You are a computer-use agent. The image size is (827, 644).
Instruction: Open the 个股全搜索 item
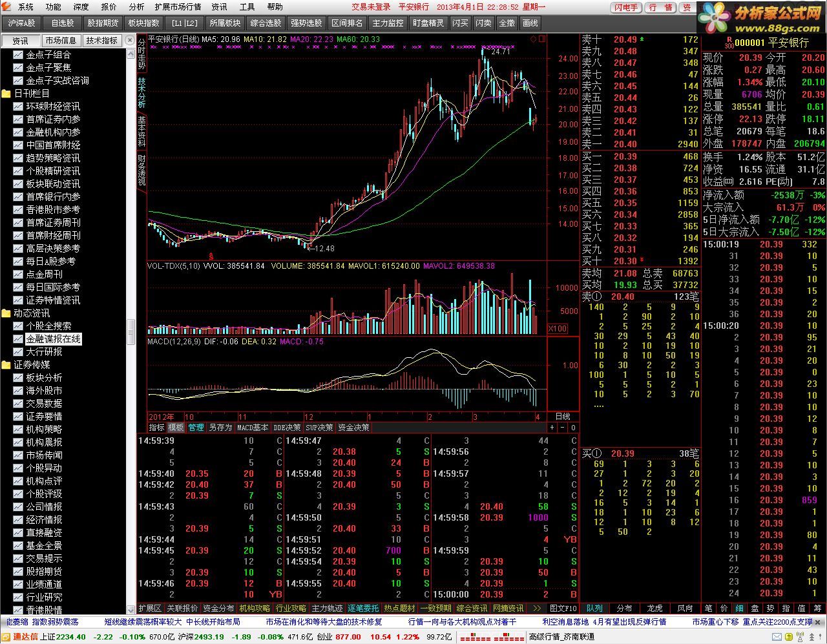(x=43, y=326)
